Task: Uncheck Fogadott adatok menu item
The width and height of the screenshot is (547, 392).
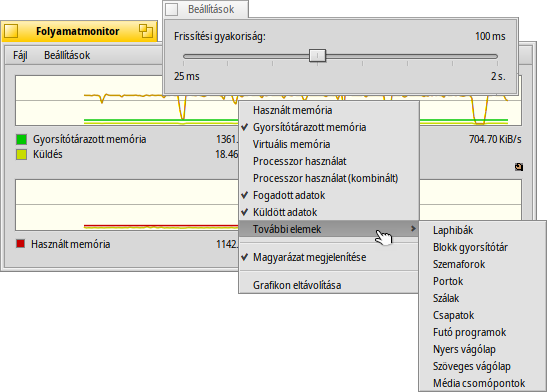Action: click(x=328, y=195)
